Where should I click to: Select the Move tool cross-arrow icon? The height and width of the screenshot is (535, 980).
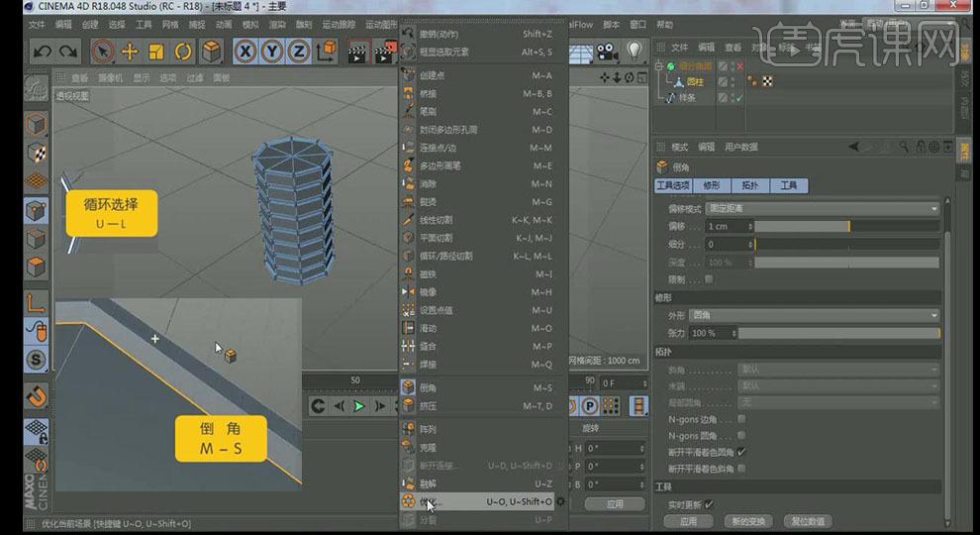tap(130, 52)
